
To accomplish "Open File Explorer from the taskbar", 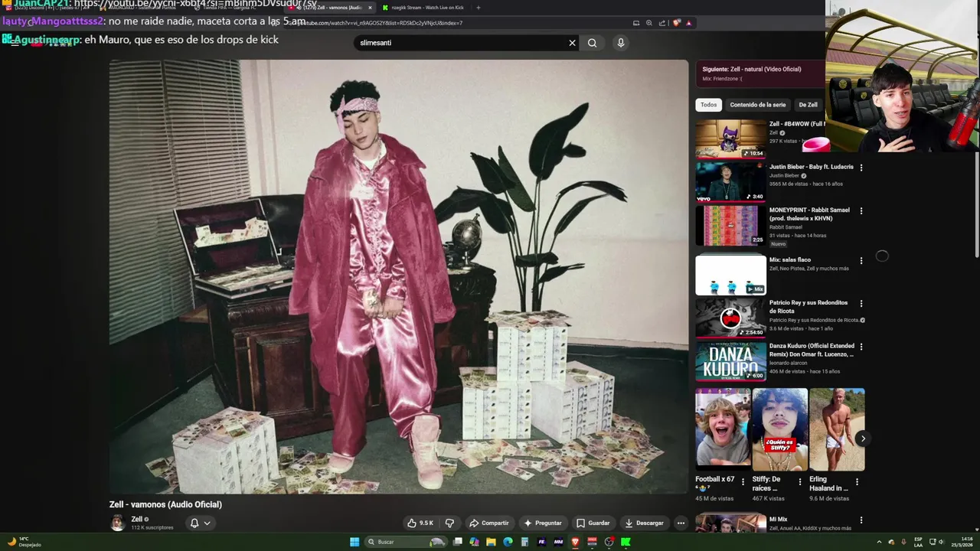I will pos(491,542).
